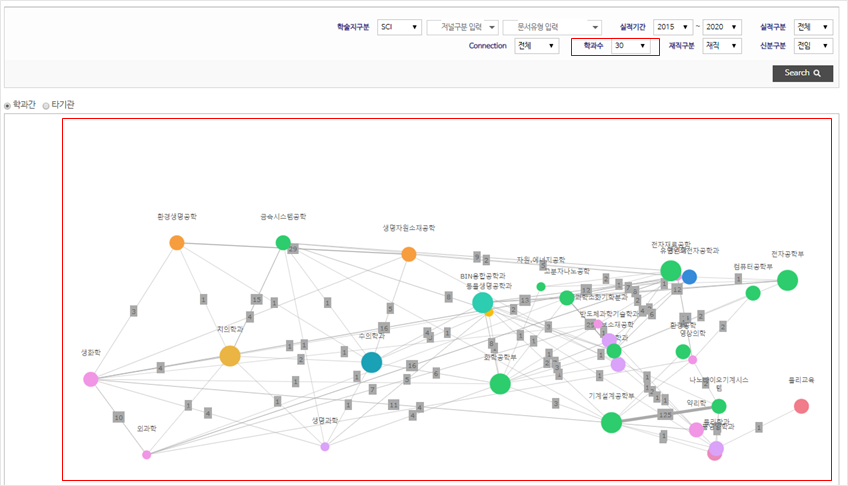The image size is (848, 486).
Task: Select the red 물리교육 node
Action: [x=801, y=406]
